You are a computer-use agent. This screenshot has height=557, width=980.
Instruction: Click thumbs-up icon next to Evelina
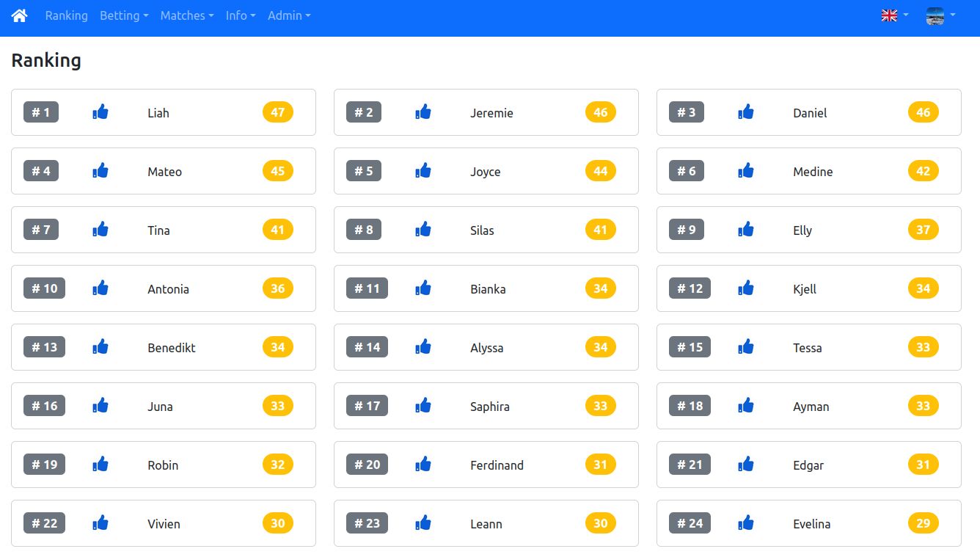tap(746, 523)
